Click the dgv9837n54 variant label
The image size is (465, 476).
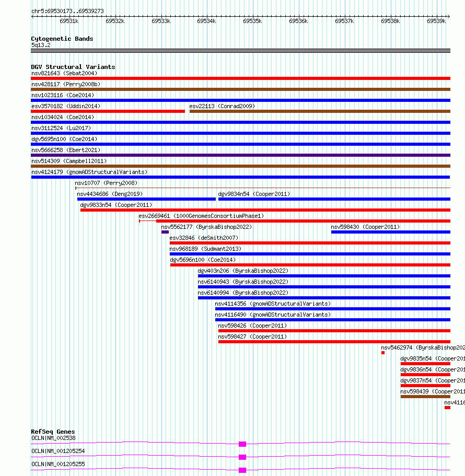point(433,380)
